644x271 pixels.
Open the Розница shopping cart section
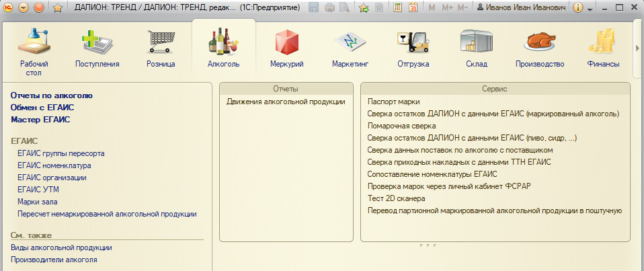161,47
